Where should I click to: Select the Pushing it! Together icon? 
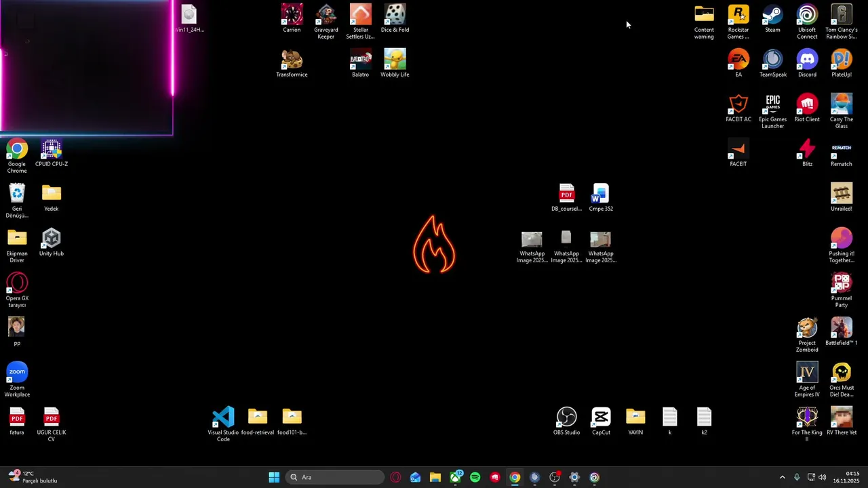click(x=842, y=245)
